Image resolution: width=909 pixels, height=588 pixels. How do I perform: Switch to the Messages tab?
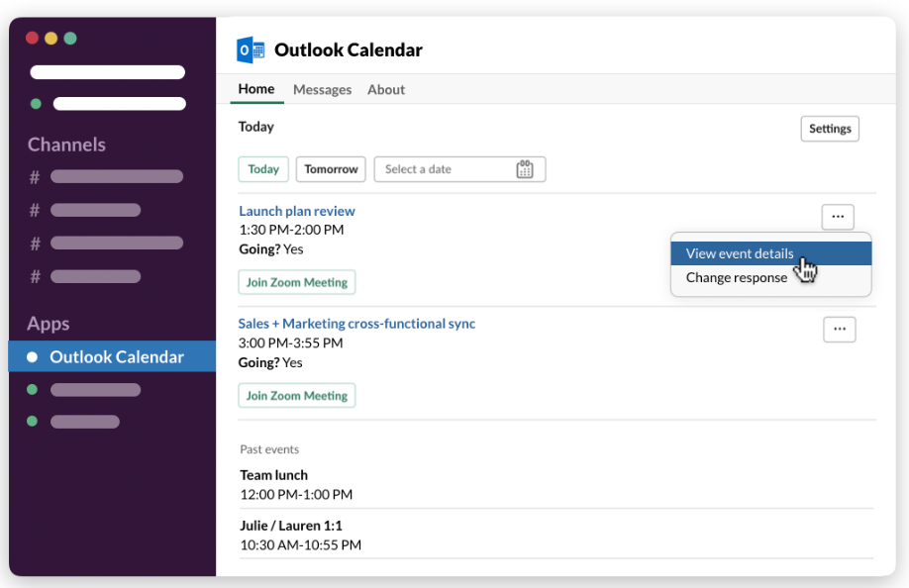pyautogui.click(x=322, y=89)
